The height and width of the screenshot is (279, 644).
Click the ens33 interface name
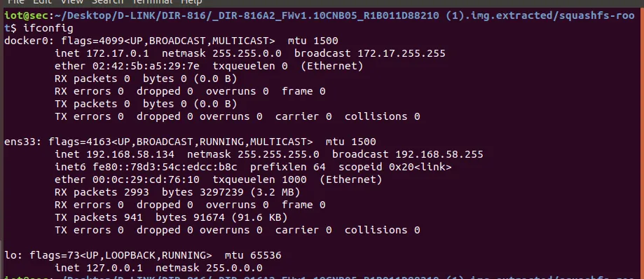22,142
